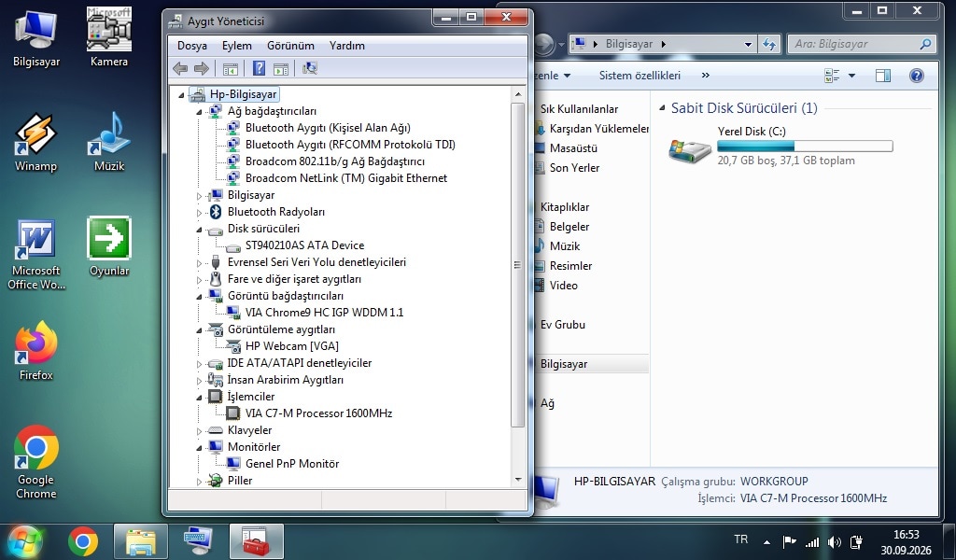Viewport: 956px width, 560px height.
Task: Click the Start button on the taskbar
Action: point(24,541)
